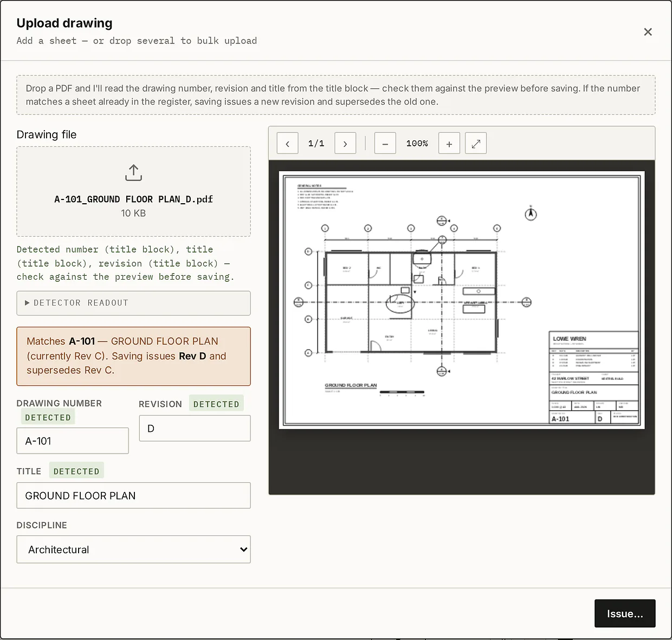This screenshot has width=672, height=640.
Task: Click the DISCIPLINE label
Action: pos(42,525)
